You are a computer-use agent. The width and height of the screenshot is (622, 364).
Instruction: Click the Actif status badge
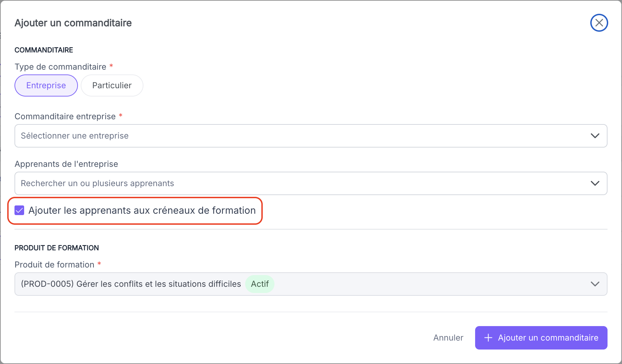(260, 284)
